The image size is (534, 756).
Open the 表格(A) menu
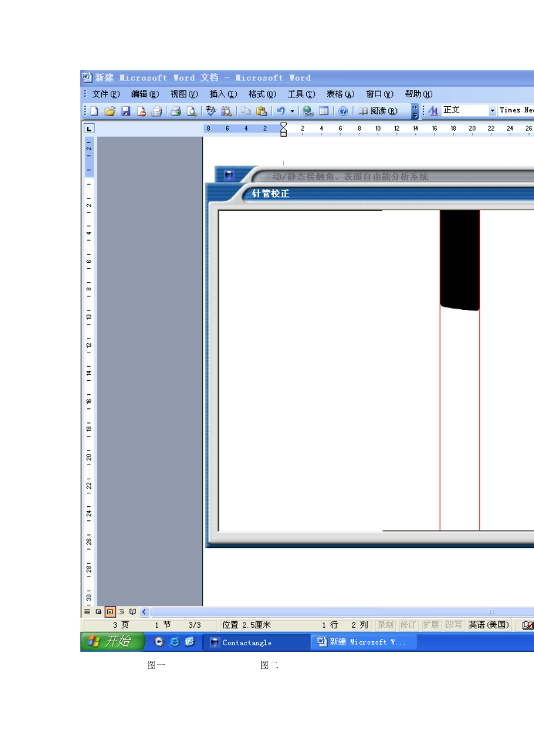(341, 94)
